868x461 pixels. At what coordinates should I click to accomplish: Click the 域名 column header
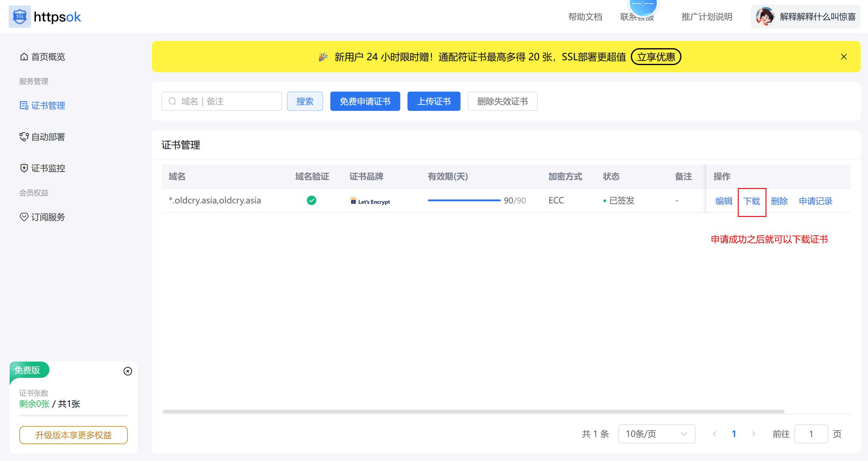pyautogui.click(x=177, y=176)
